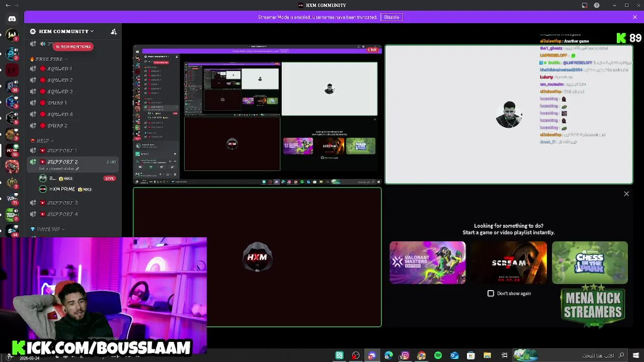
Task: Open Microsoft Store taskbar icon
Action: click(x=471, y=355)
